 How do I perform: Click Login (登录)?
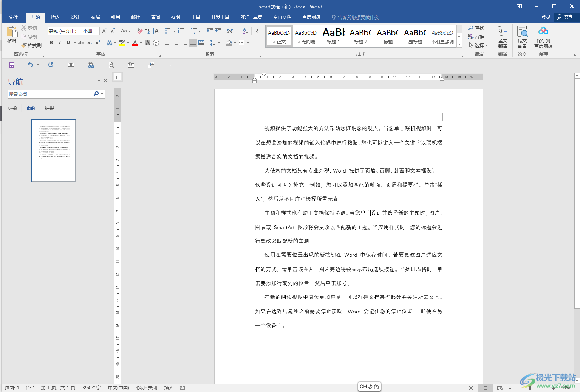546,17
